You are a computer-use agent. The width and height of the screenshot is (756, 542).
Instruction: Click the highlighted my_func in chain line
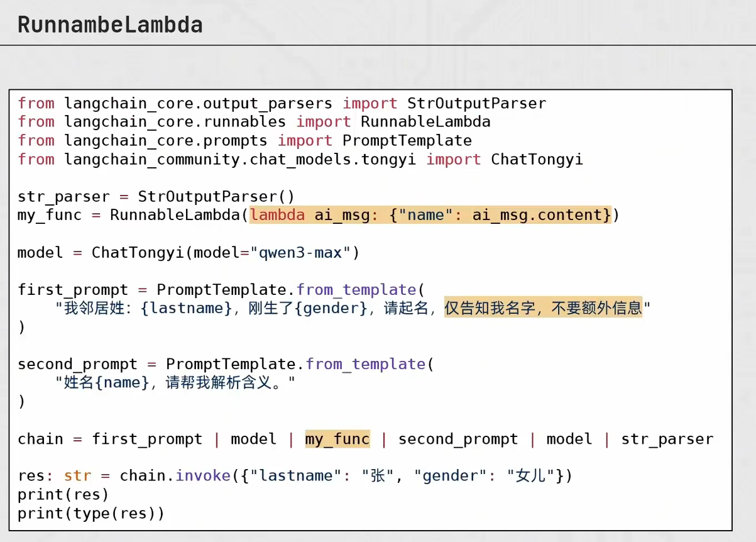pos(337,439)
